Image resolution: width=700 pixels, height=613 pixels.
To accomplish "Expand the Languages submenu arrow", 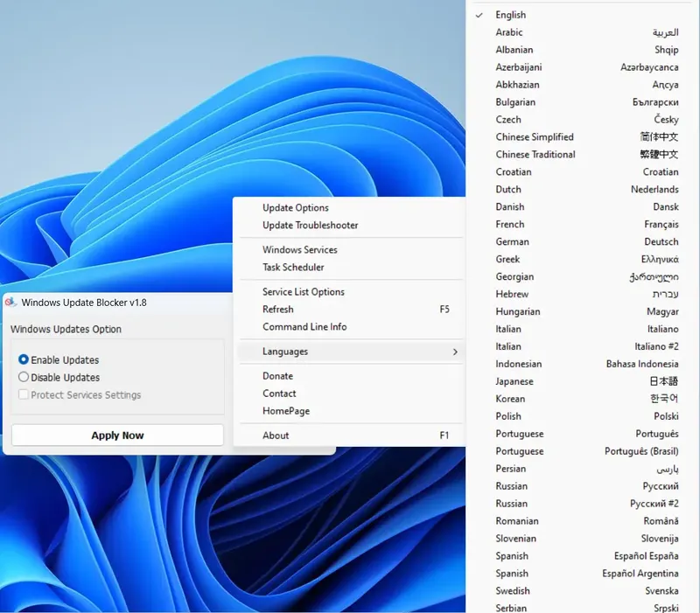I will 455,352.
